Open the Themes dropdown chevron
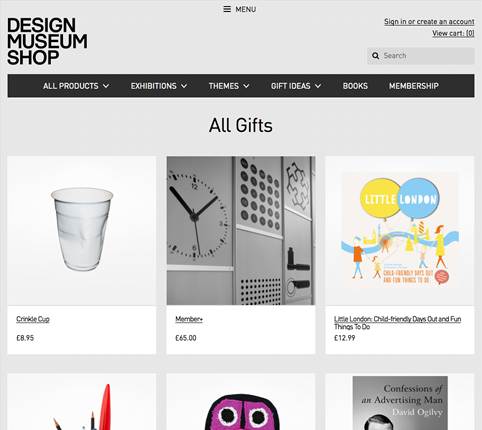The height and width of the screenshot is (430, 482). tap(246, 86)
